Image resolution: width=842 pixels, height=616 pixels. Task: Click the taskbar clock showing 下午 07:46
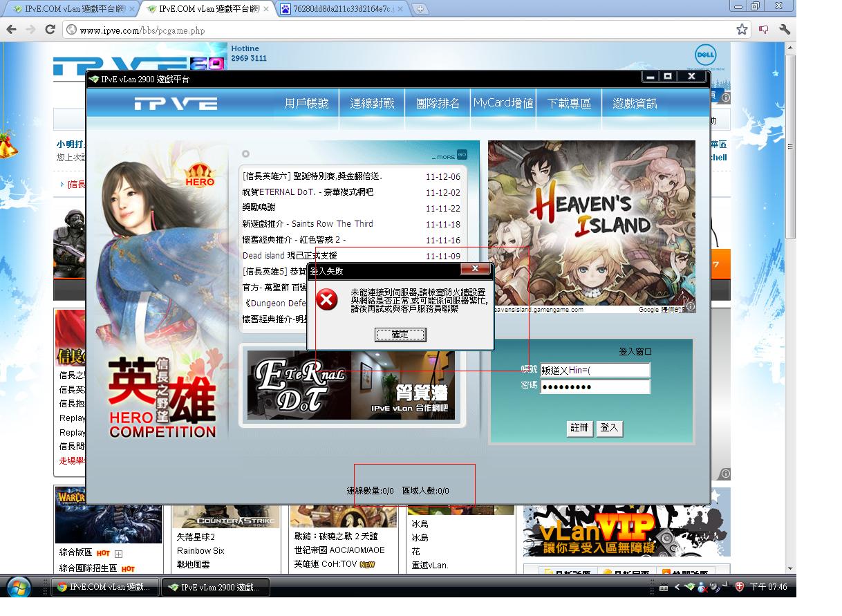coord(768,587)
